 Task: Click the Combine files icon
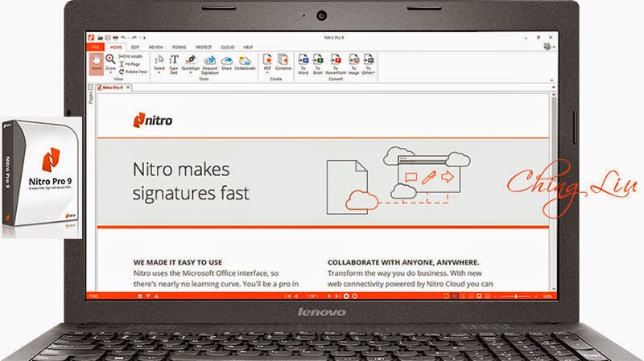[283, 59]
